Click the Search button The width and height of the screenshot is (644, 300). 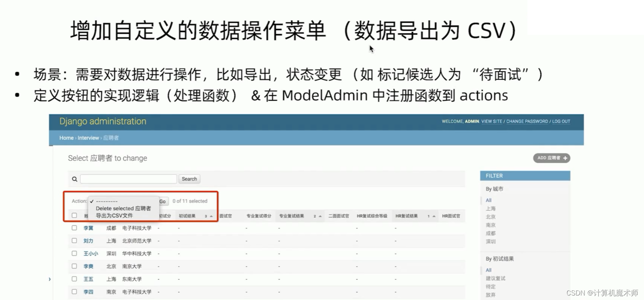pyautogui.click(x=189, y=179)
